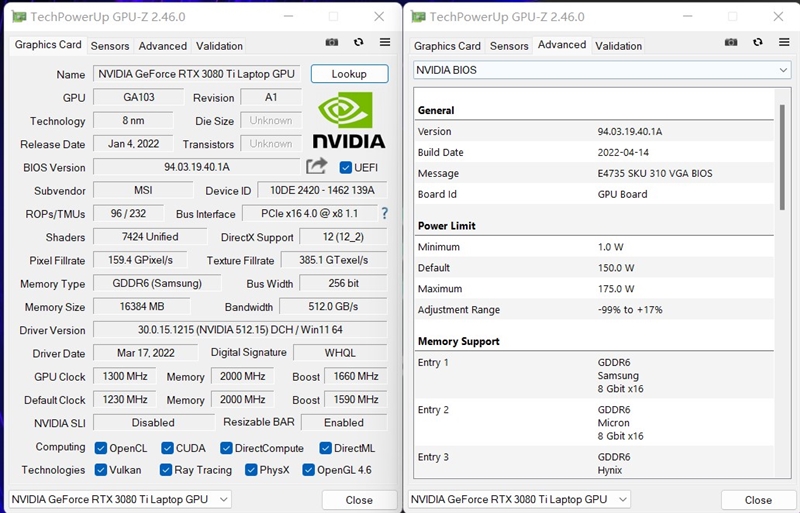
Task: Click the Build Date value 2022-04-14
Action: click(x=623, y=152)
